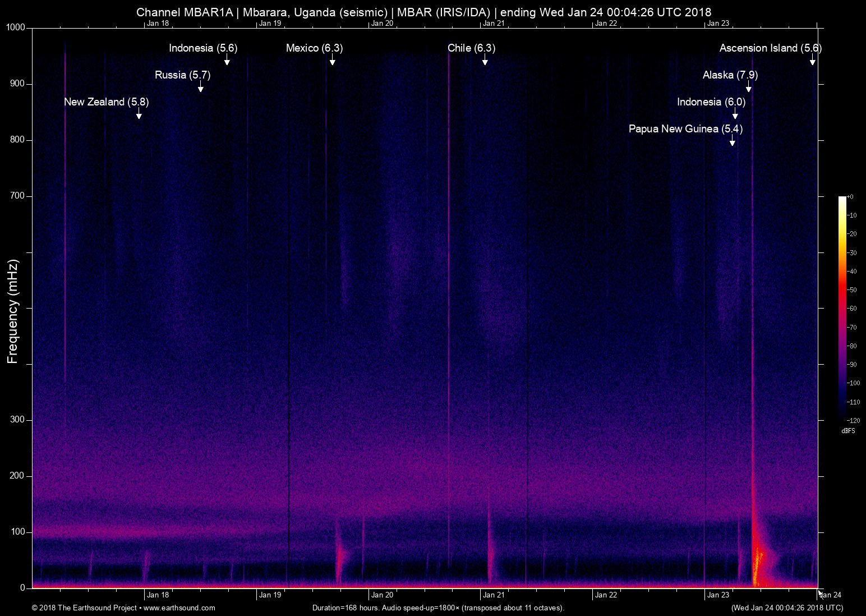Click the dBFS color scale bar

tap(842, 309)
